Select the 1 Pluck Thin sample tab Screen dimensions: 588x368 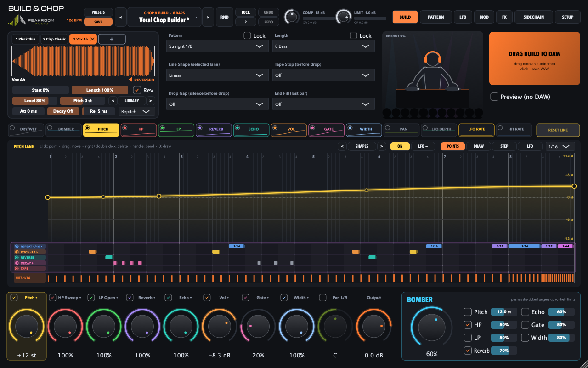coord(25,39)
